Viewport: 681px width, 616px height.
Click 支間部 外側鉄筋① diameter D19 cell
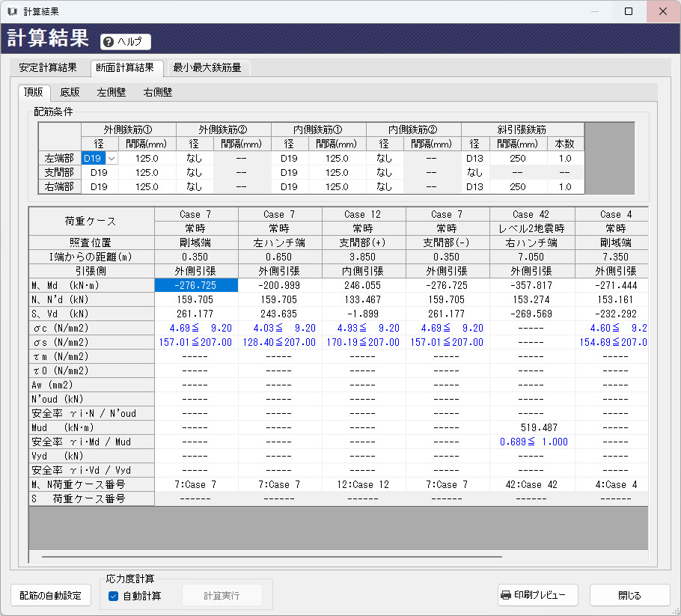(x=100, y=173)
